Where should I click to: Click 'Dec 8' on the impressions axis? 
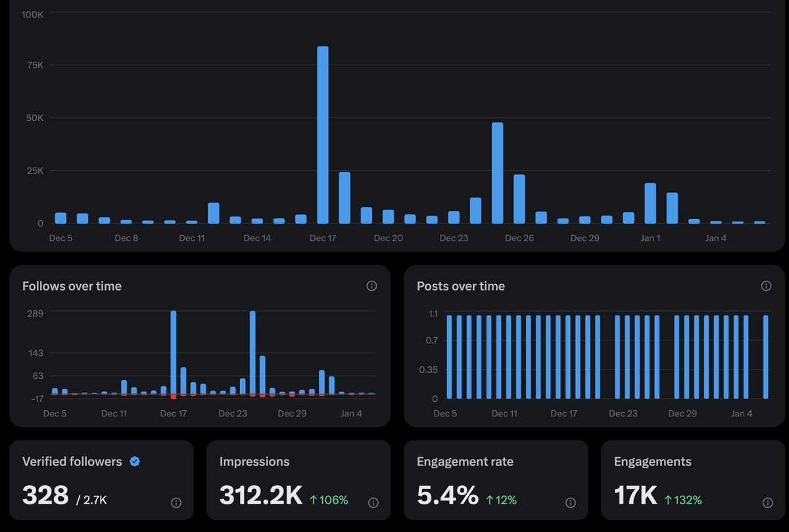(126, 238)
